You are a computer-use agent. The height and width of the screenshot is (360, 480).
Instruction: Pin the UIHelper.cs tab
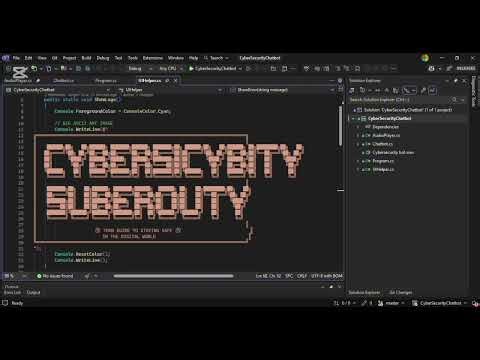pyautogui.click(x=167, y=81)
